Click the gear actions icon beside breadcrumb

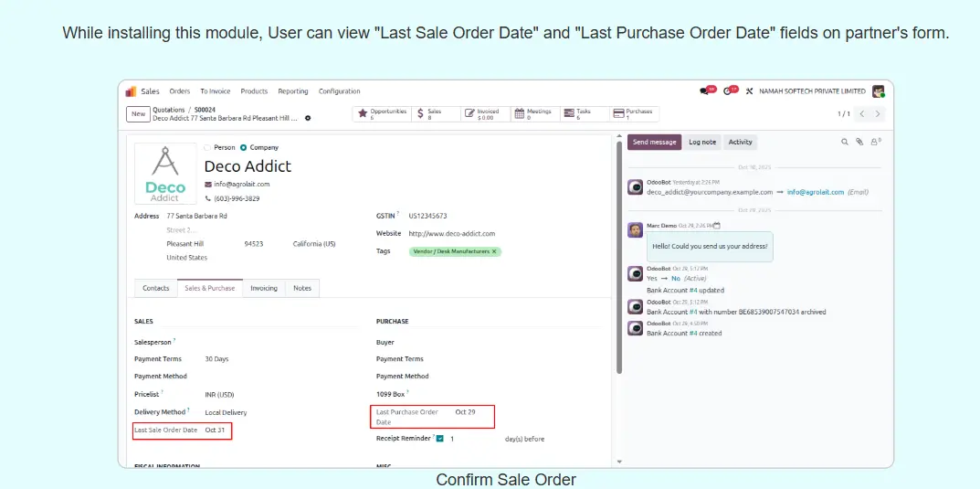coord(308,118)
